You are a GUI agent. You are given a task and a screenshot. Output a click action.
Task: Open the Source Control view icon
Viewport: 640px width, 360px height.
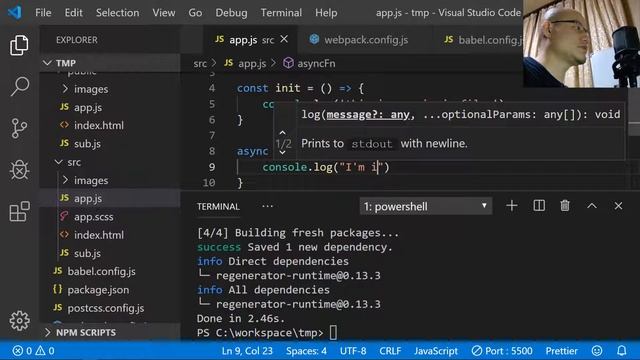tap(19, 128)
